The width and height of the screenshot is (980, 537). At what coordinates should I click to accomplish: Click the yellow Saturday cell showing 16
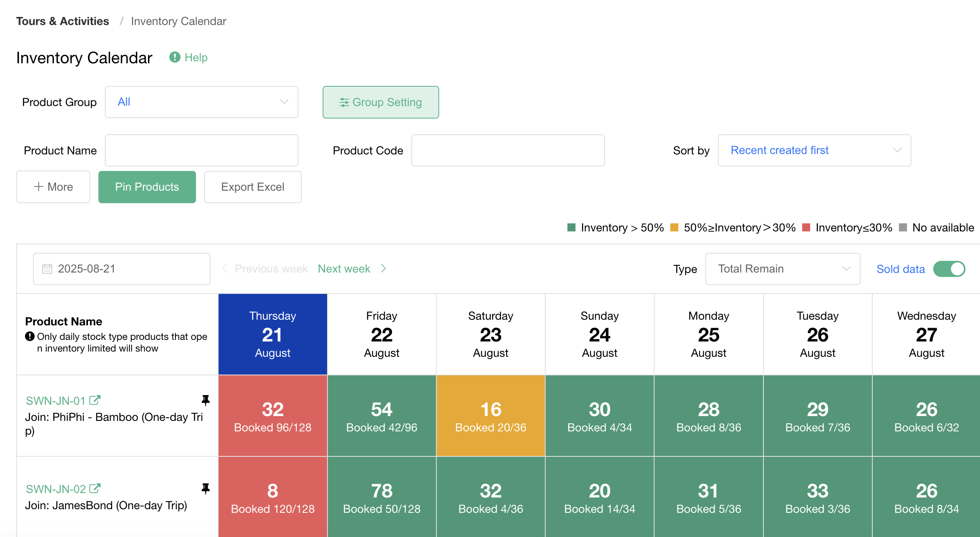pyautogui.click(x=490, y=416)
